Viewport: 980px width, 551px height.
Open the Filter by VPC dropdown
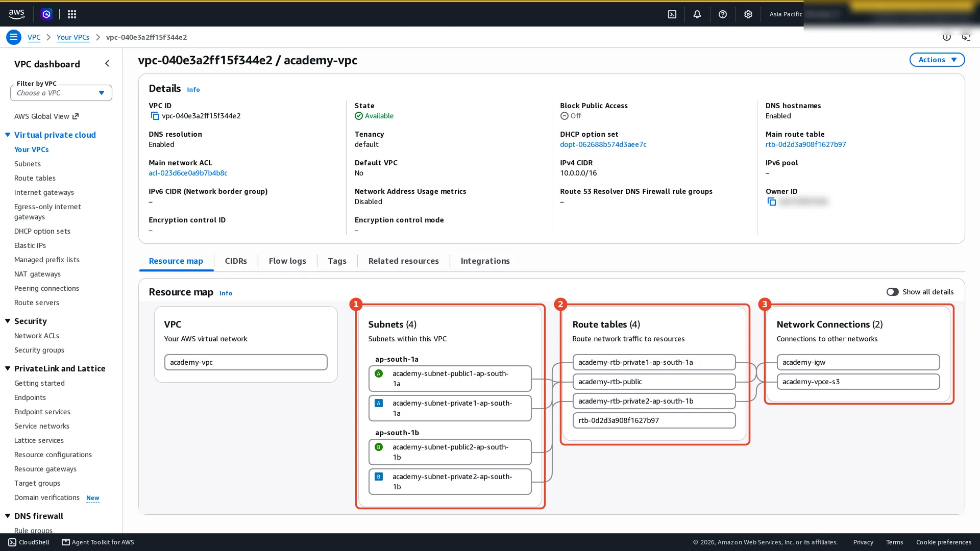coord(61,93)
